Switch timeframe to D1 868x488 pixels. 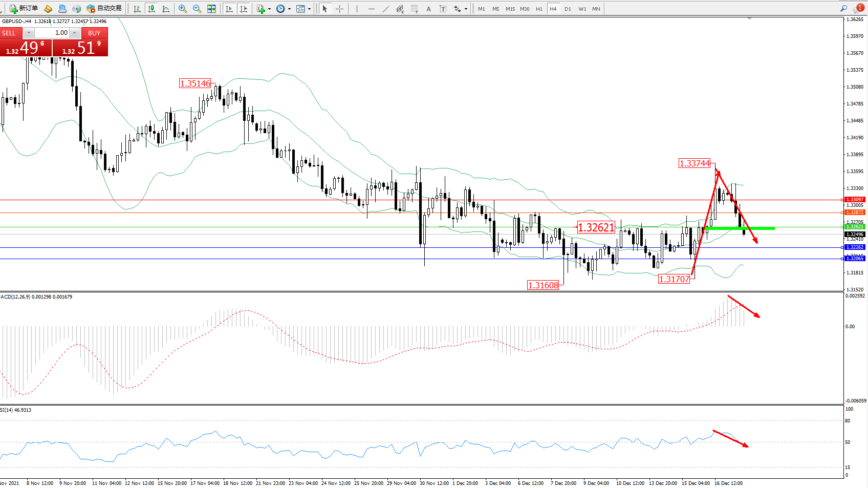click(x=568, y=9)
